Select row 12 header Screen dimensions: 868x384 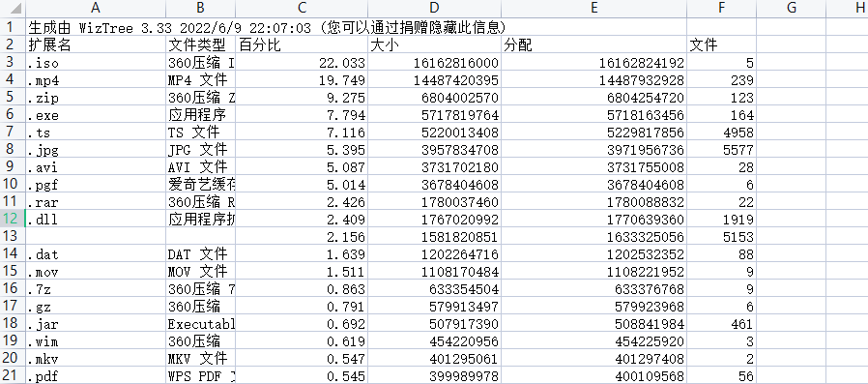pos(13,220)
